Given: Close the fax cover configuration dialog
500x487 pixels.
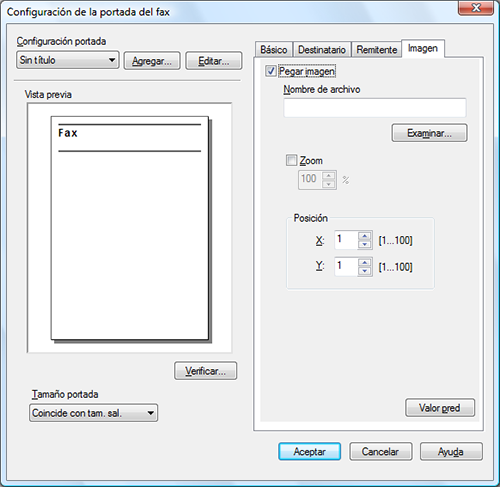Looking at the screenshot, I should click(x=476, y=7).
